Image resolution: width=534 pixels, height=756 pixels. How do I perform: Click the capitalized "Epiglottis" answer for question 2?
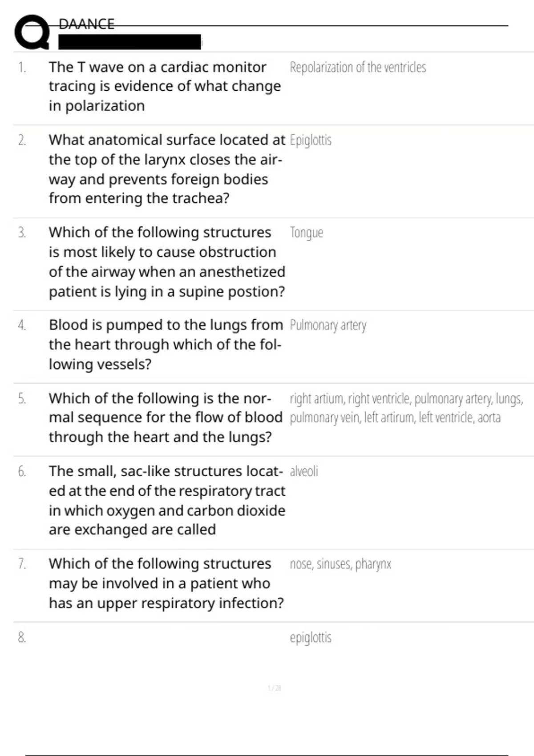point(311,141)
